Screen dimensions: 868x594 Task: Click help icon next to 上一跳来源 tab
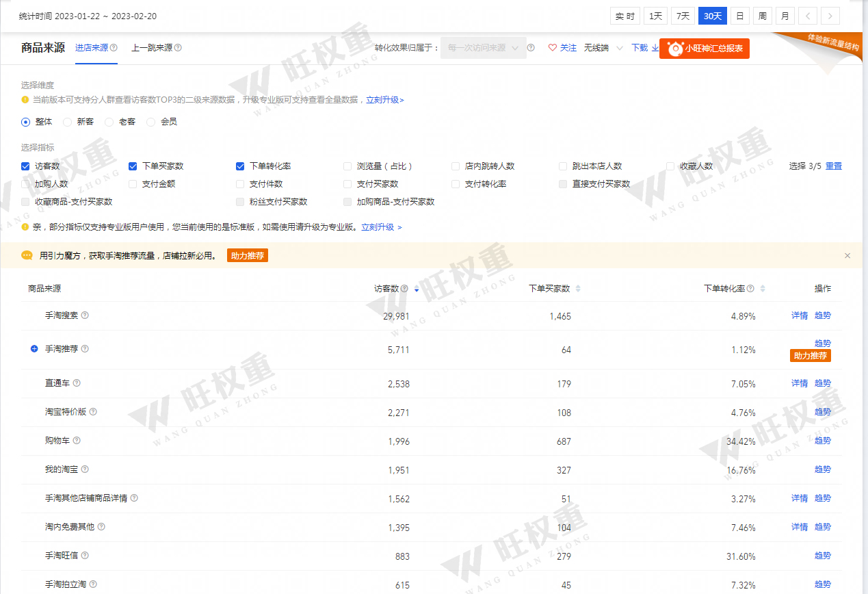(x=178, y=48)
